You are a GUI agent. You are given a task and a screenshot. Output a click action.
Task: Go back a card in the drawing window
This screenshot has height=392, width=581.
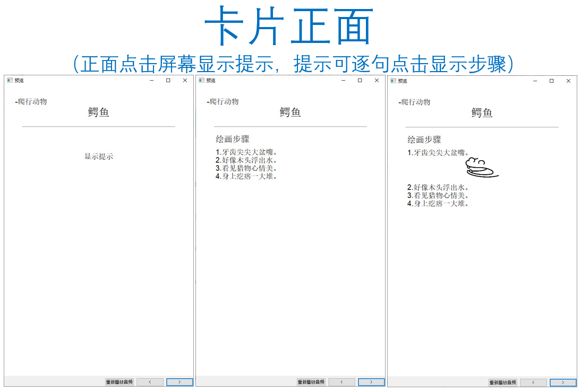tap(534, 382)
